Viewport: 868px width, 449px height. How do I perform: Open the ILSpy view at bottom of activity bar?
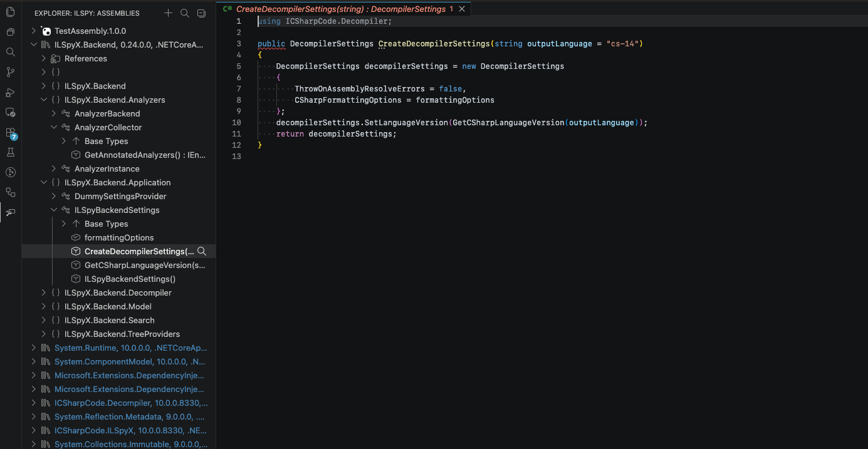pos(10,212)
